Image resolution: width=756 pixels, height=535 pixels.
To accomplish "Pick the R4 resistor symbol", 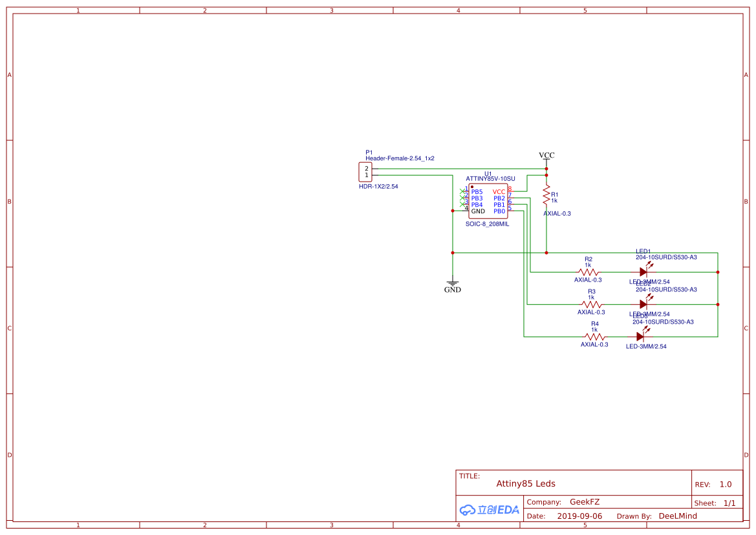I will pyautogui.click(x=594, y=337).
